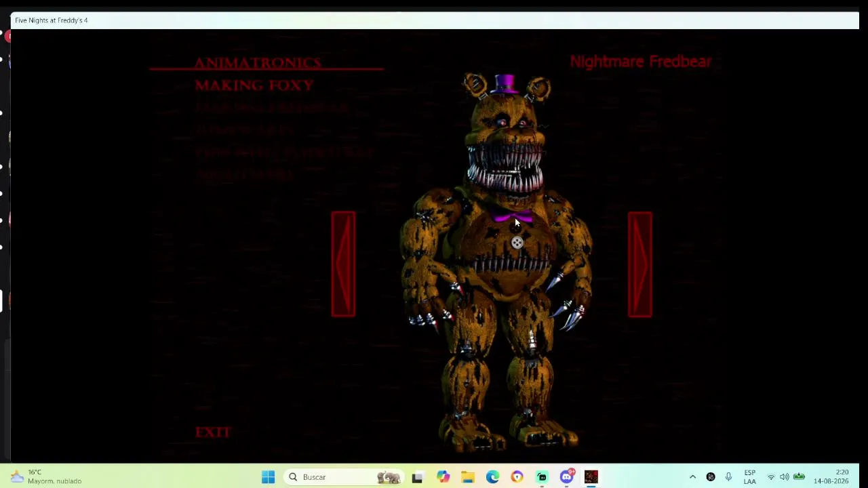Show the next animatronic with the right arrow
The image size is (868, 488).
click(x=640, y=264)
